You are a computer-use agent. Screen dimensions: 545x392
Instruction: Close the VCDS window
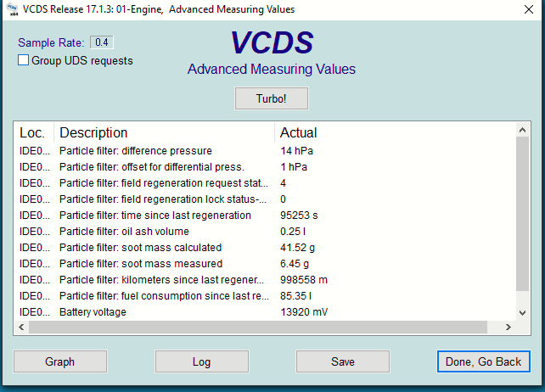529,9
